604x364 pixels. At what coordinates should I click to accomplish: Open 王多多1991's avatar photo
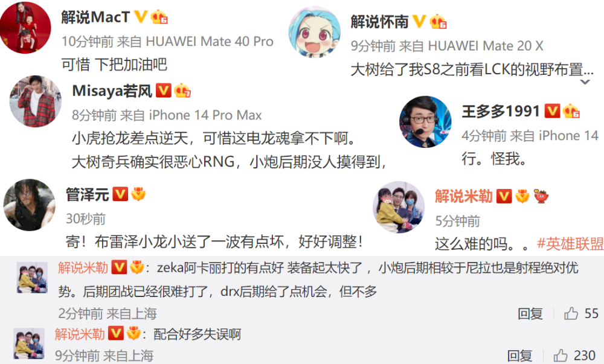(425, 122)
